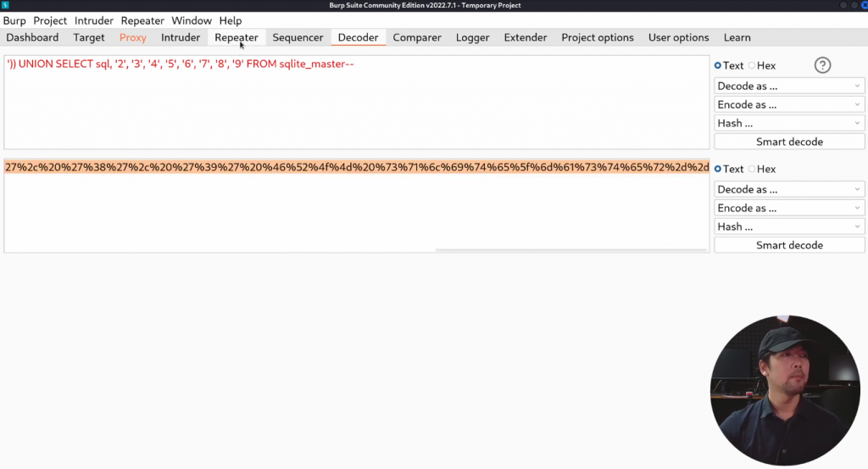The image size is (868, 469).
Task: Click the horizontal scrollbar of encoded output panel
Action: pyautogui.click(x=571, y=250)
